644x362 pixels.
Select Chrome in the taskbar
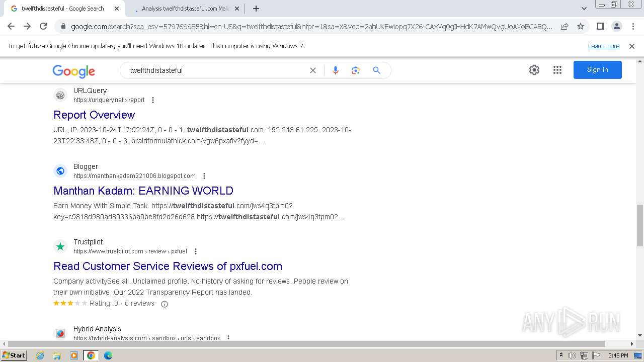(91, 355)
